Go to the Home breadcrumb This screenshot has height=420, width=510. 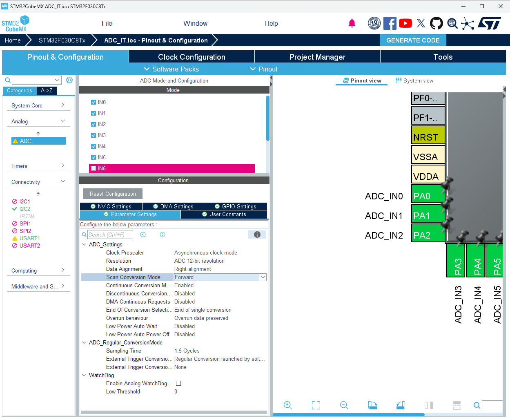13,40
